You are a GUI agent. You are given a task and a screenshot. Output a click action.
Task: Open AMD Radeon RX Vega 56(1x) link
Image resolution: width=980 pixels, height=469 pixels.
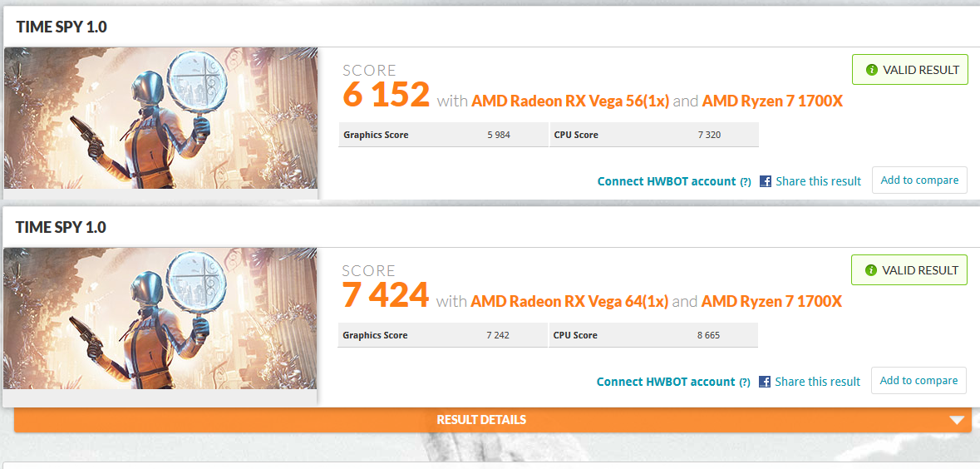click(x=570, y=101)
